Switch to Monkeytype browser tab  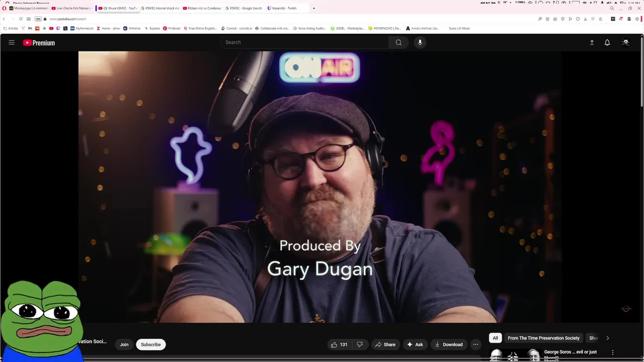click(28, 8)
